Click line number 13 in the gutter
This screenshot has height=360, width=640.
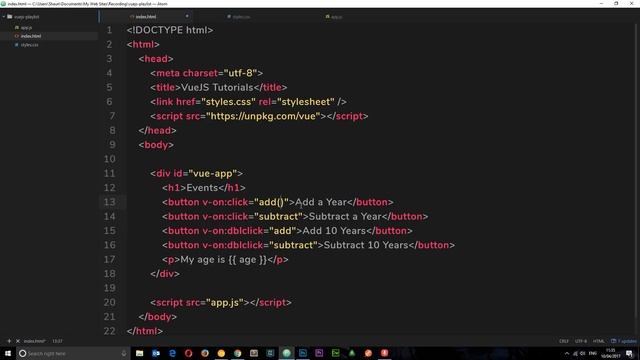pos(109,202)
